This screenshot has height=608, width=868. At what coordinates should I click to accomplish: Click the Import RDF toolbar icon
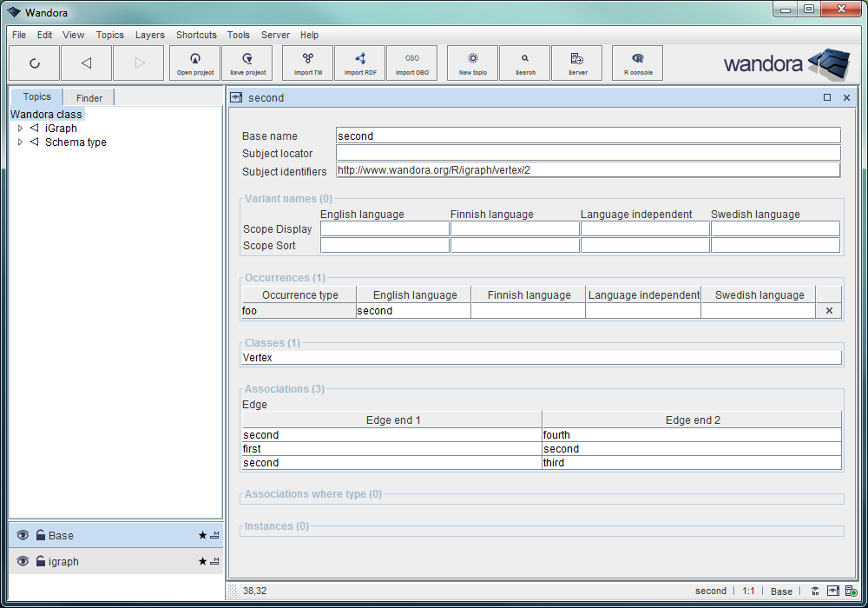click(360, 63)
